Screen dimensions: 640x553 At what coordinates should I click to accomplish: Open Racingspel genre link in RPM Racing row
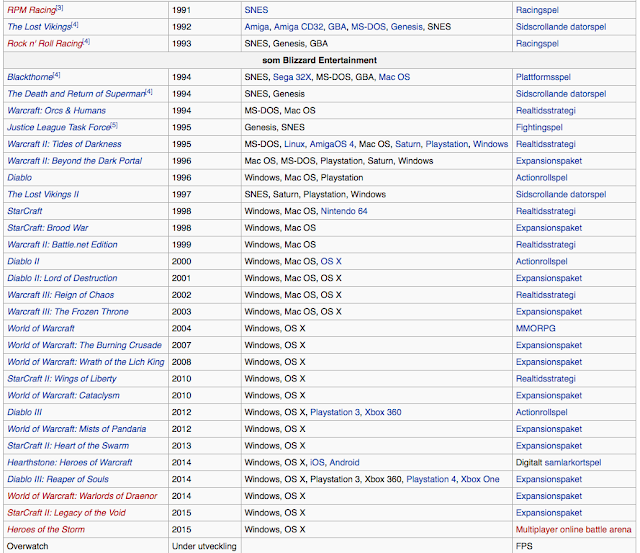(537, 10)
